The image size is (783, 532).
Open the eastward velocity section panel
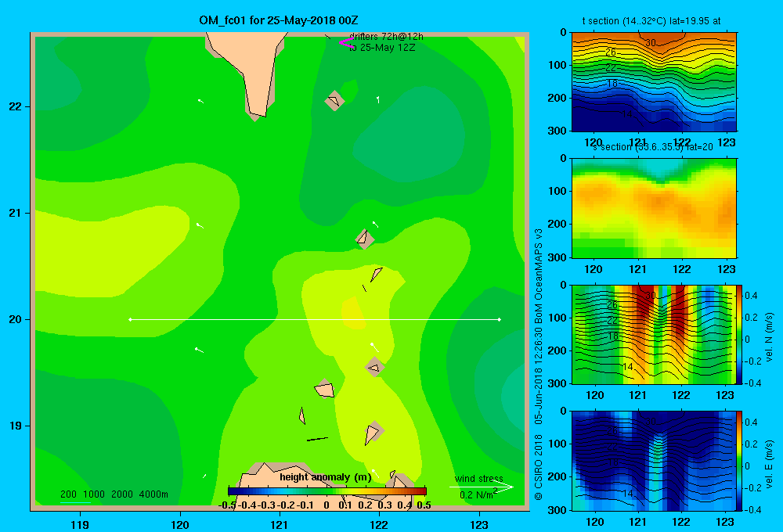tap(654, 460)
